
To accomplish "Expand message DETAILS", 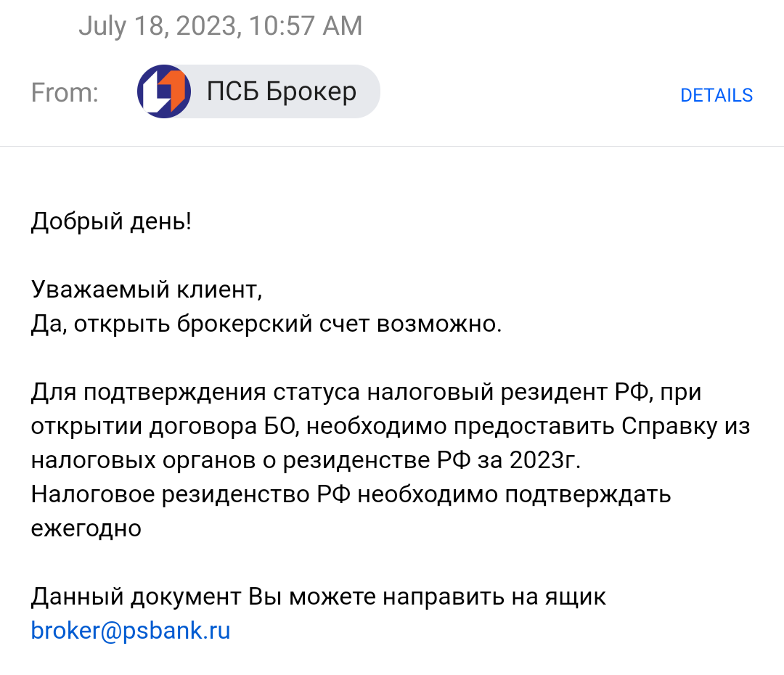I will coord(716,95).
